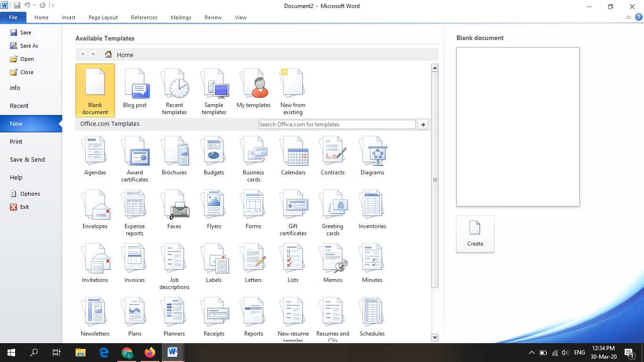Open the Flyers template category
Image resolution: width=644 pixels, height=362 pixels.
coord(214,210)
